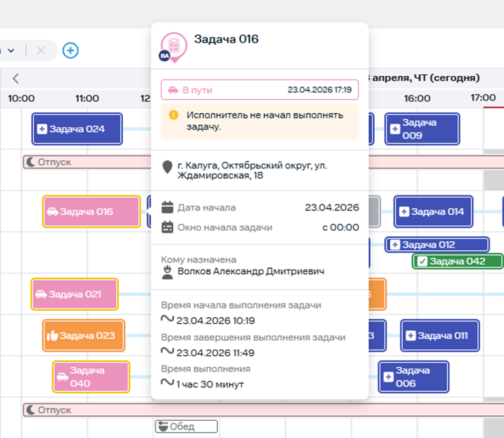Click the warning exclamation icon
The height and width of the screenshot is (438, 504).
[x=173, y=115]
